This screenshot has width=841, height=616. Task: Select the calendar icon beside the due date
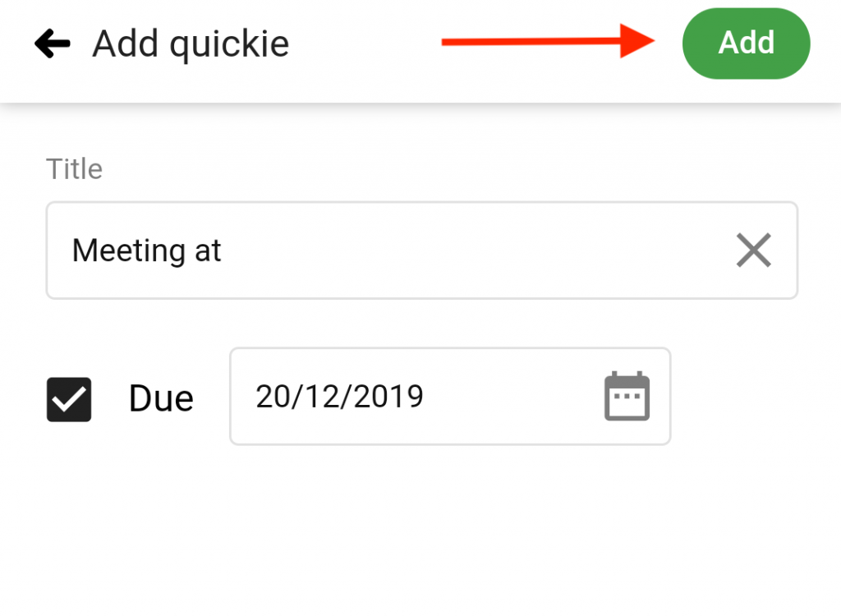coord(627,397)
